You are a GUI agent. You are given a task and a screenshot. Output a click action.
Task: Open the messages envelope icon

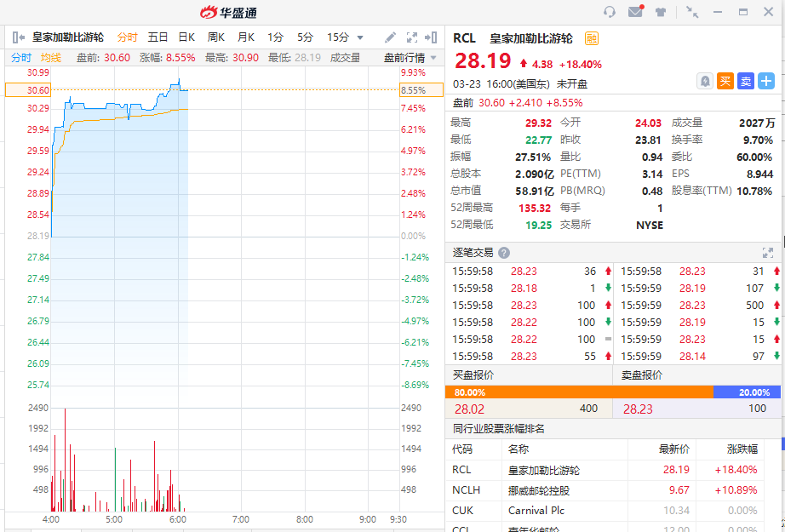pos(635,12)
